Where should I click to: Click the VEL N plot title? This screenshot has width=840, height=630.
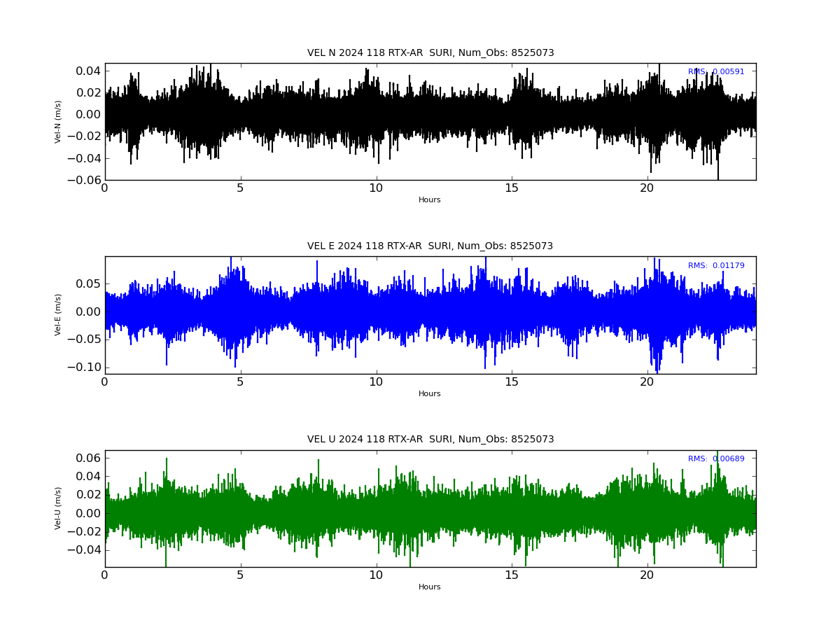point(430,53)
